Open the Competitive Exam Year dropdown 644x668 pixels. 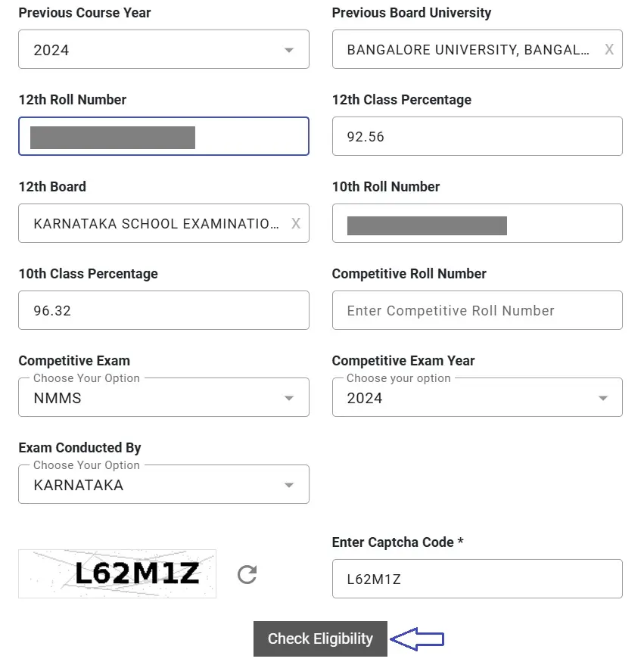point(477,396)
